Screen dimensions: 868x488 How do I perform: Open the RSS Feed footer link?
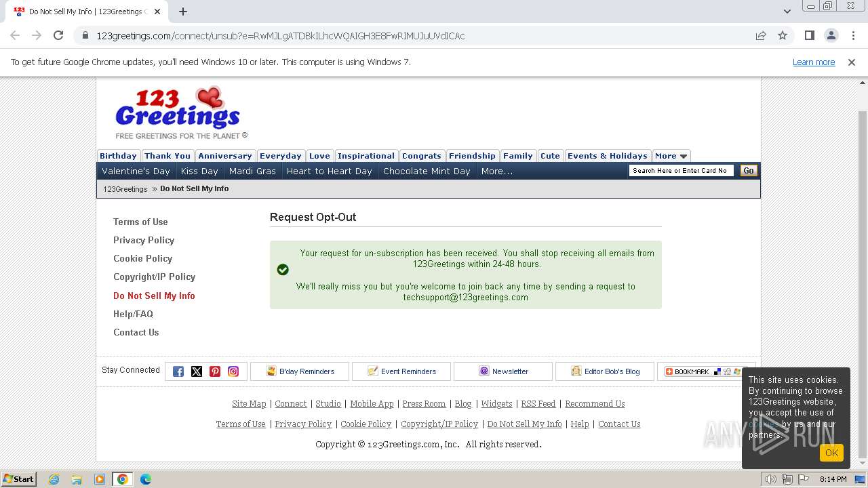tap(538, 404)
